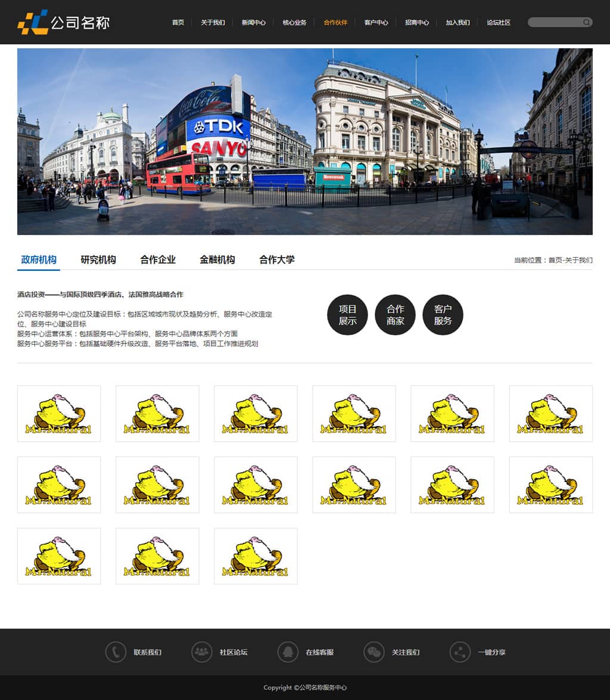Click the community forum group icon
Image resolution: width=610 pixels, height=700 pixels.
[202, 652]
